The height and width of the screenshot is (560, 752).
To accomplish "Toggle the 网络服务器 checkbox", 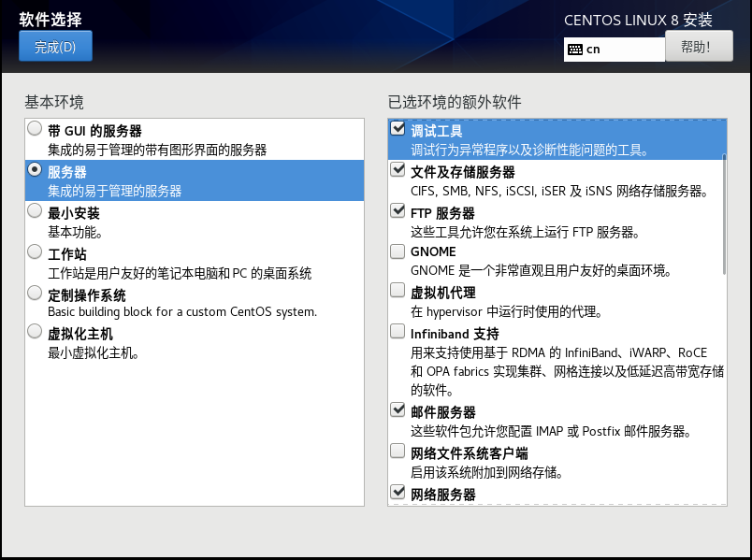I will pos(398,492).
